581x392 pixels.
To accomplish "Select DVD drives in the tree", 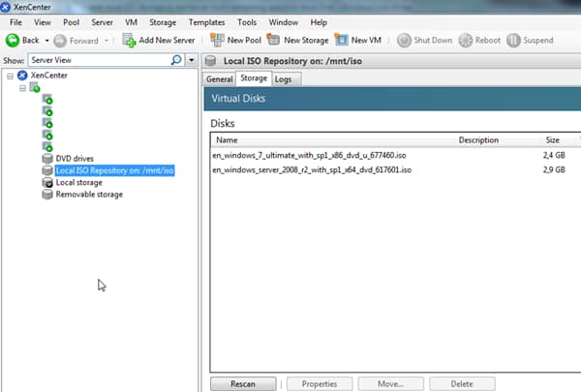I will point(75,159).
